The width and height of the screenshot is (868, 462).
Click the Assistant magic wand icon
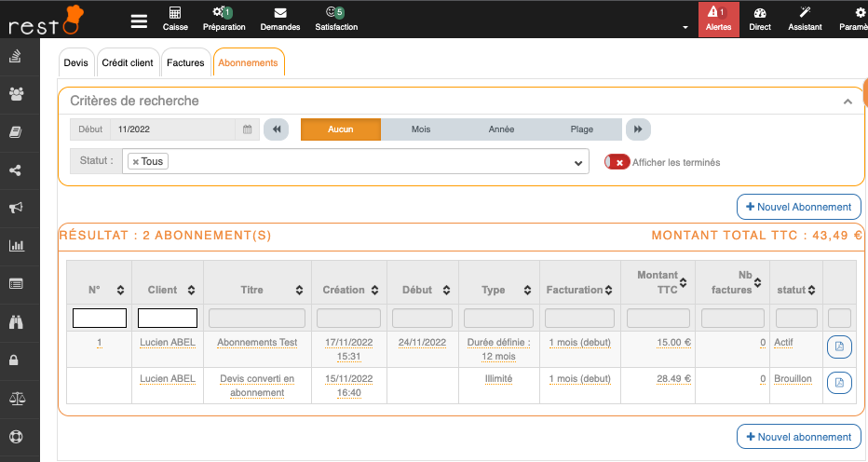point(805,19)
